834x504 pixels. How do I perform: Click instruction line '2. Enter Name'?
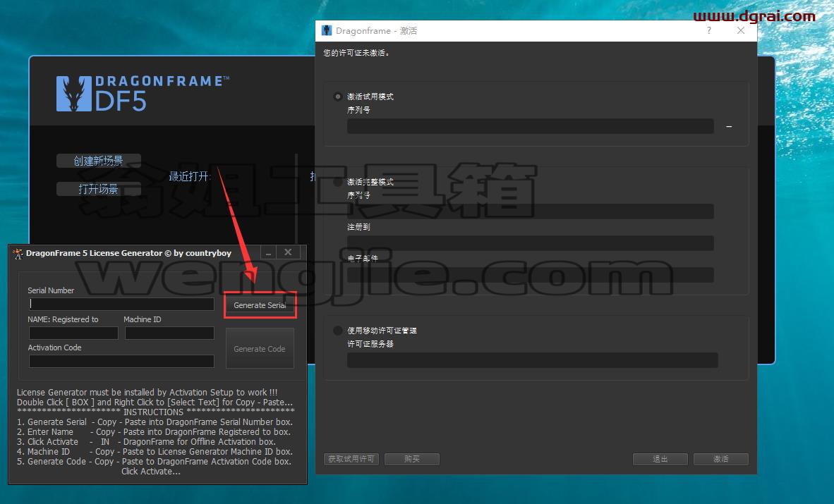(154, 432)
